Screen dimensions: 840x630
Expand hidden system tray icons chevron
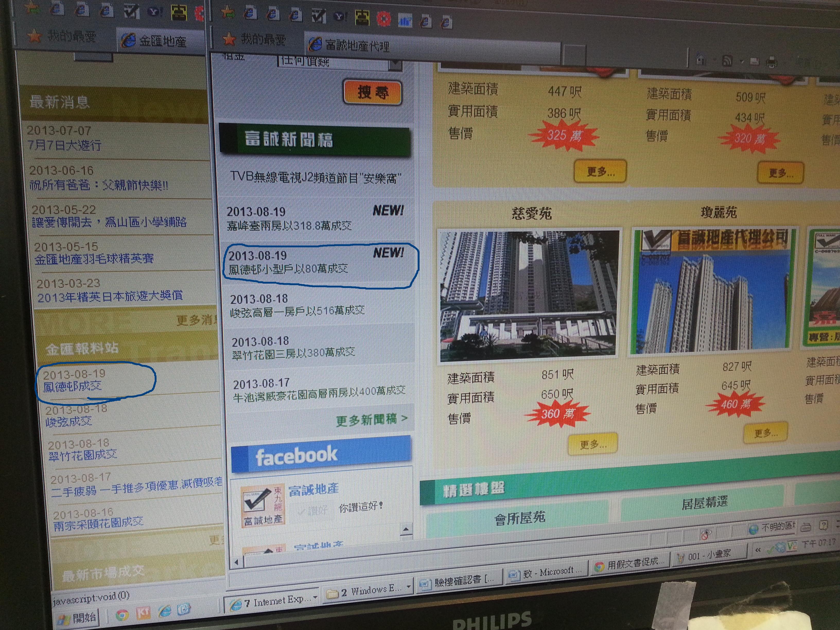click(x=758, y=549)
